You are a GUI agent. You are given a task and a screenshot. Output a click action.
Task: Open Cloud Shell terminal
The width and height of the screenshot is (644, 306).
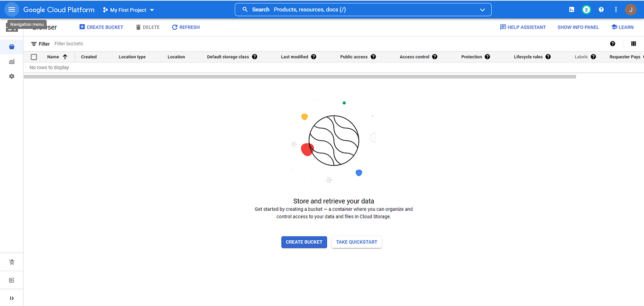pyautogui.click(x=571, y=9)
